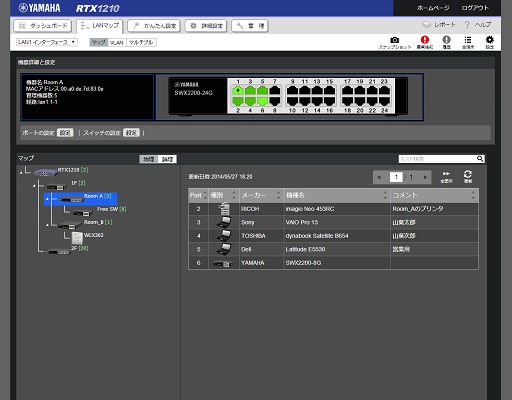The width and height of the screenshot is (512, 400).
Task: Click the port settings button
Action: click(65, 133)
